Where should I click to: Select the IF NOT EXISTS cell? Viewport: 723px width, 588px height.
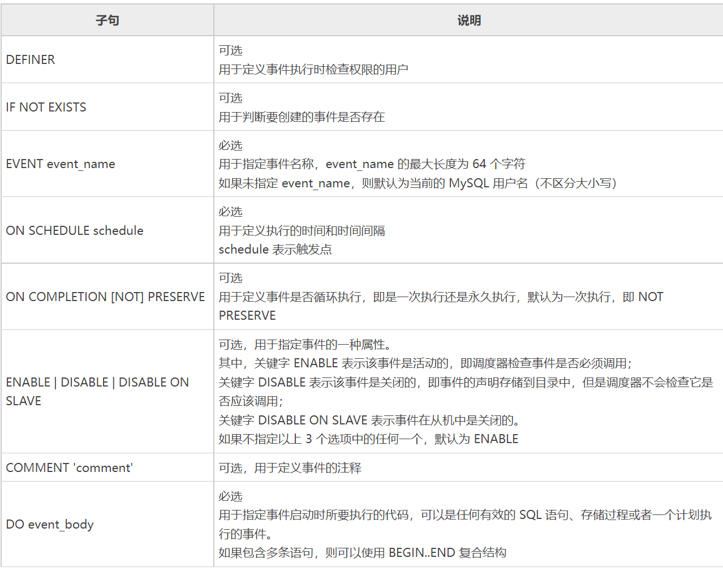107,107
